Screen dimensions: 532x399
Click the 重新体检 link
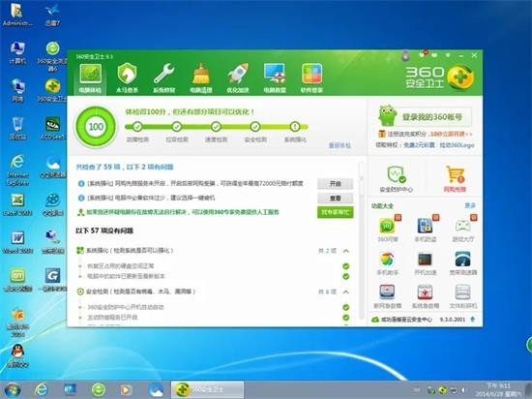(340, 145)
